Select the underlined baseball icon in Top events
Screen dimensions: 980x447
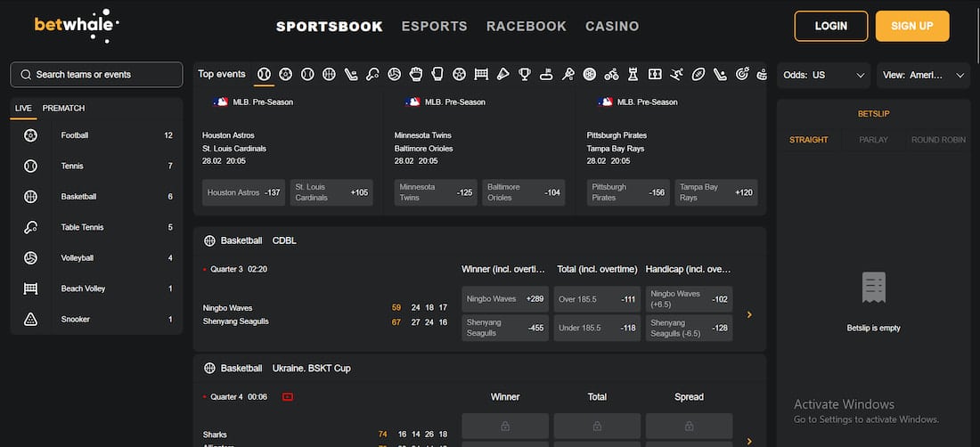point(264,74)
